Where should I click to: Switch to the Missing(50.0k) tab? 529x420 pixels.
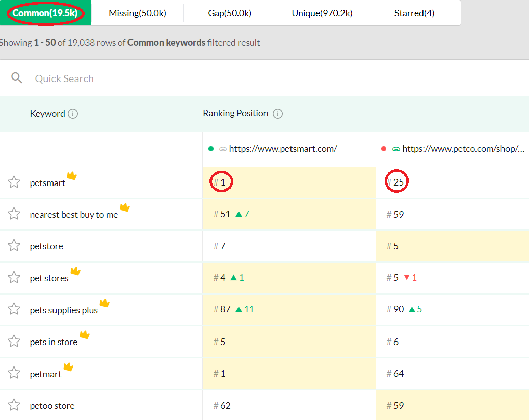[x=137, y=13]
